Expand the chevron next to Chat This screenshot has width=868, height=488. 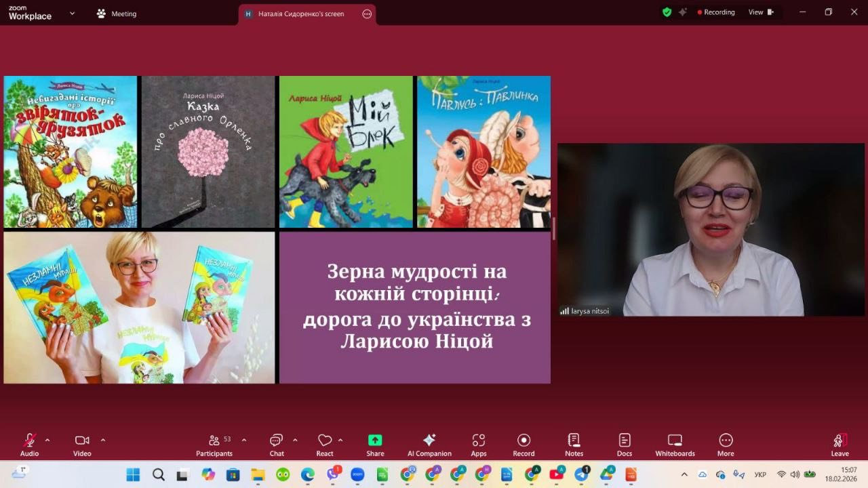[295, 440]
